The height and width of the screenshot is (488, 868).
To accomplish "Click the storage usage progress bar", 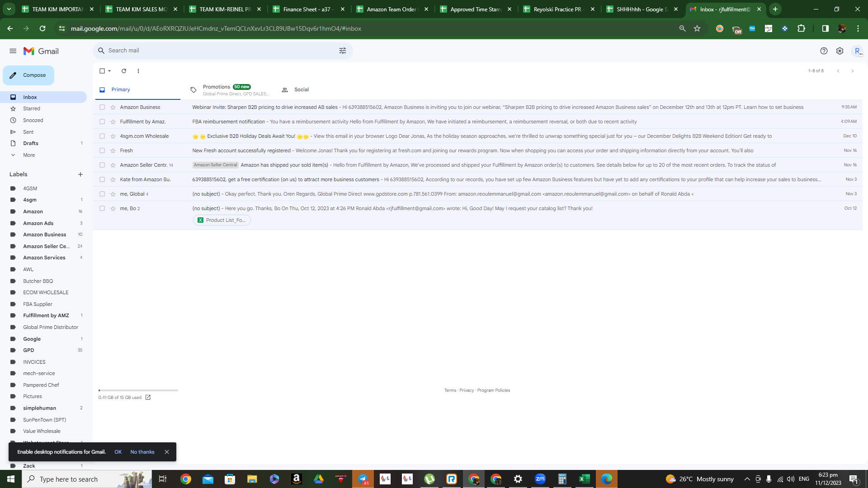I will pyautogui.click(x=138, y=390).
